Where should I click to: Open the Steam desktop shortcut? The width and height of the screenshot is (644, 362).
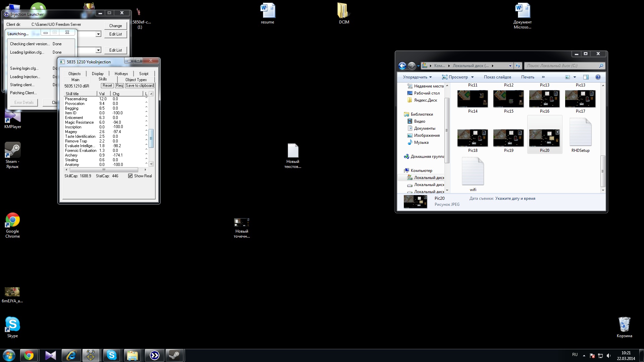point(12,150)
